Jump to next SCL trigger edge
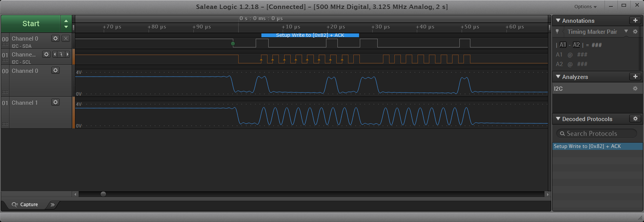Screen dimensions: 644x222 click(68, 54)
